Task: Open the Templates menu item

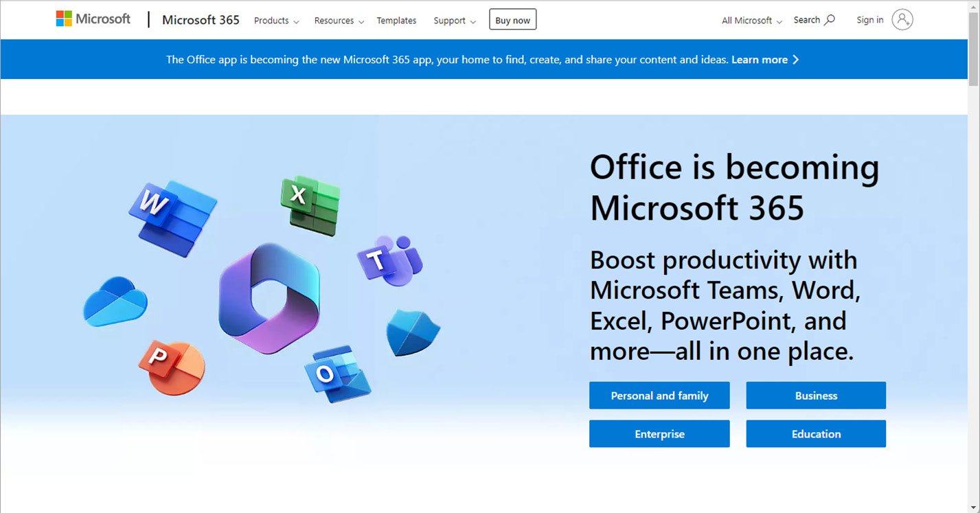Action: click(396, 21)
